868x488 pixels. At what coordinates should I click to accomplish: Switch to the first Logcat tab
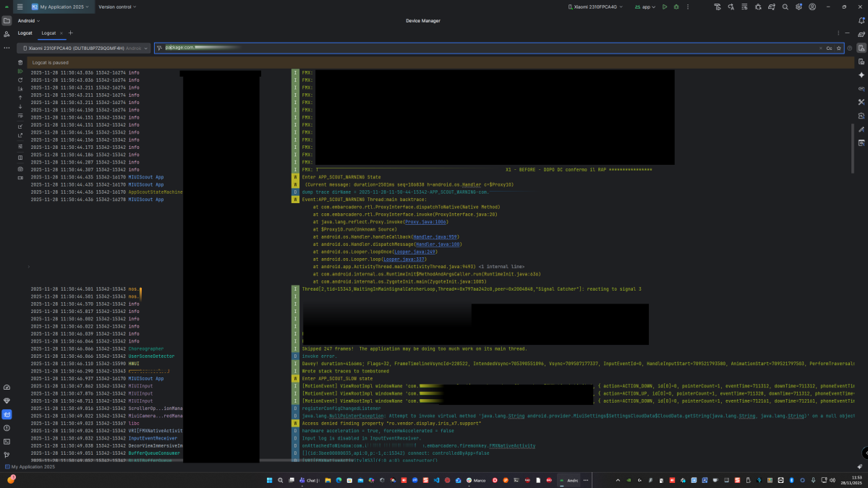25,33
